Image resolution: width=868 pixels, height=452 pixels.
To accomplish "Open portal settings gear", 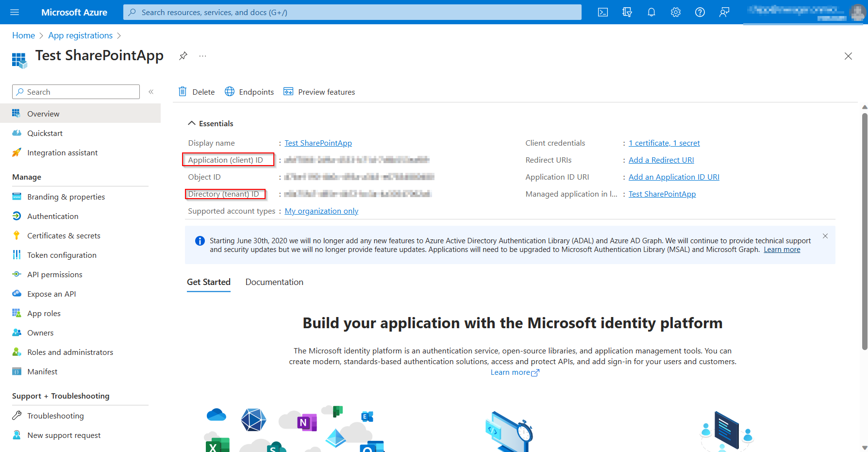I will tap(675, 12).
